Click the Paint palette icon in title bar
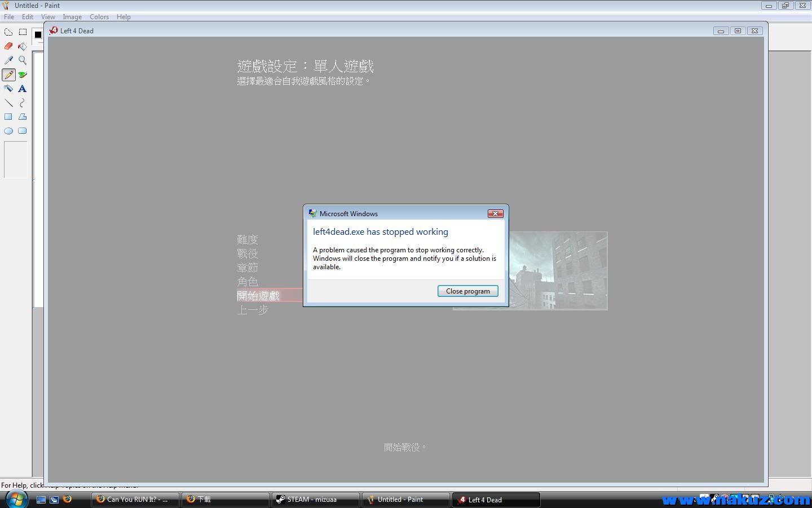The width and height of the screenshot is (812, 508). (x=7, y=5)
